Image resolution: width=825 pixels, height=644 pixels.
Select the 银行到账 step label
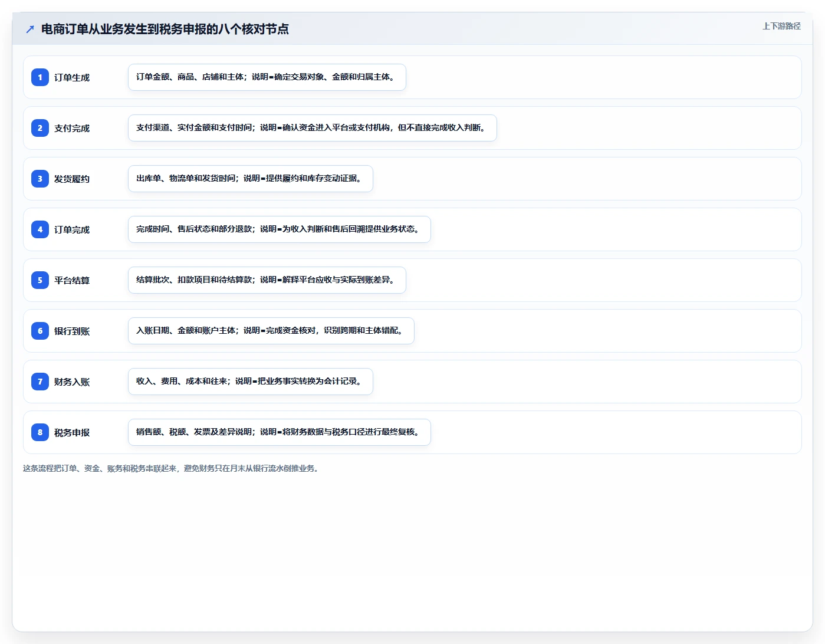(72, 331)
